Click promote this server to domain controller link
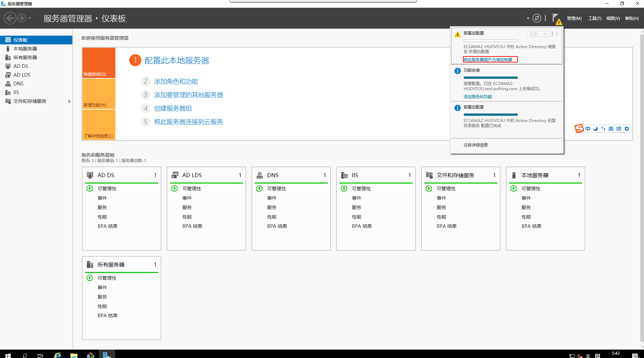 click(488, 59)
